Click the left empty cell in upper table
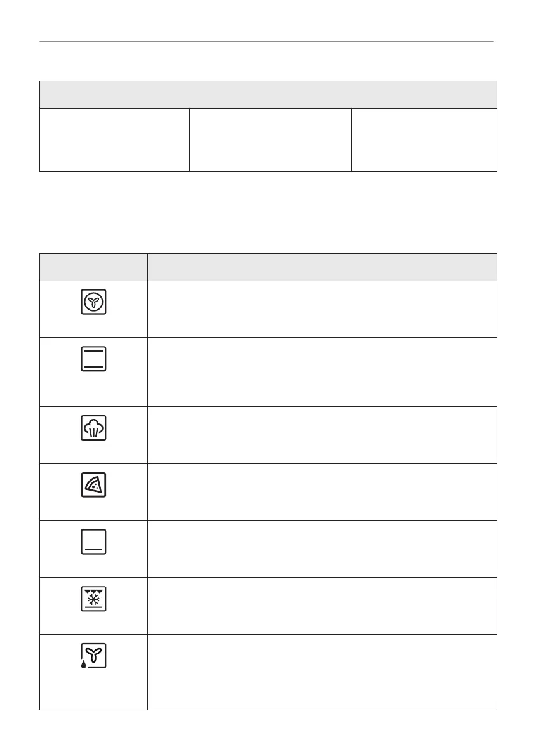 coord(114,140)
